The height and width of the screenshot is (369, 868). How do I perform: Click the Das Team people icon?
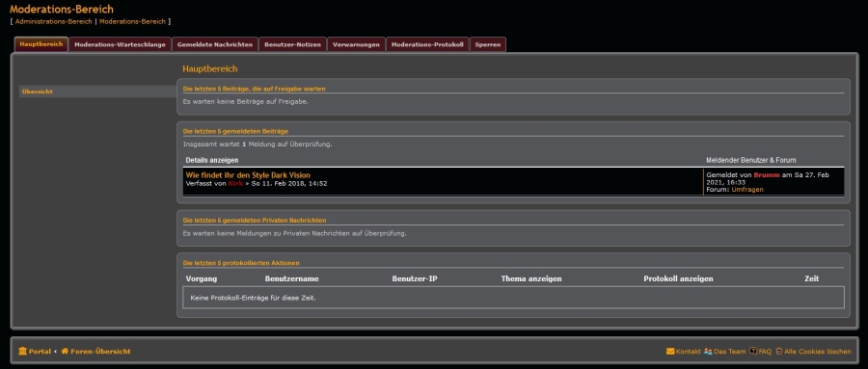click(708, 352)
